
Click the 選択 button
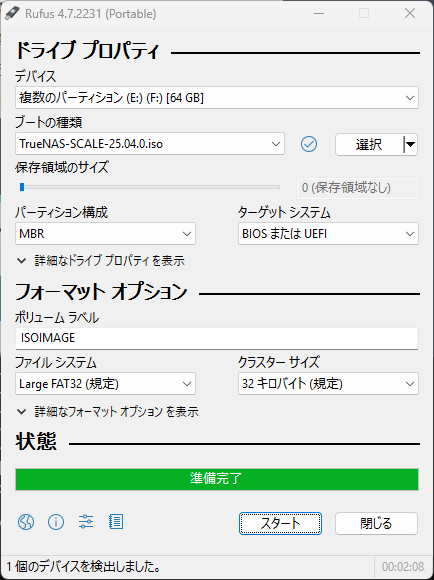click(369, 144)
